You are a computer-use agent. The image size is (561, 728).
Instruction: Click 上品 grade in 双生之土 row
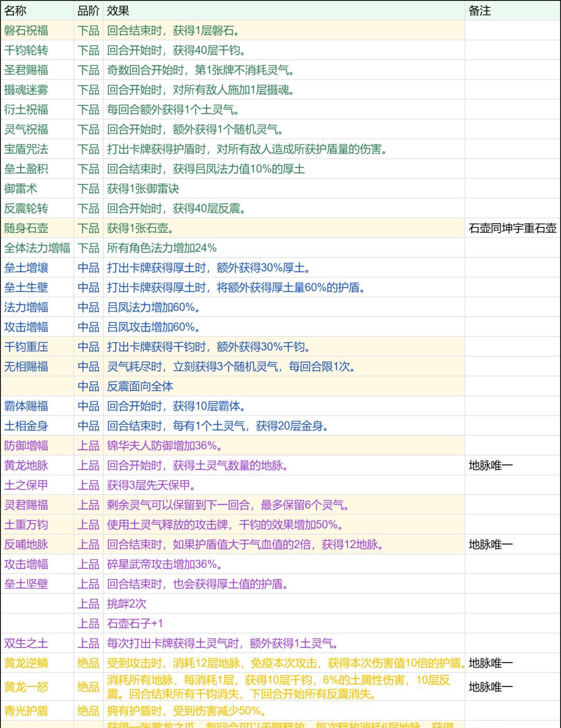[x=88, y=643]
